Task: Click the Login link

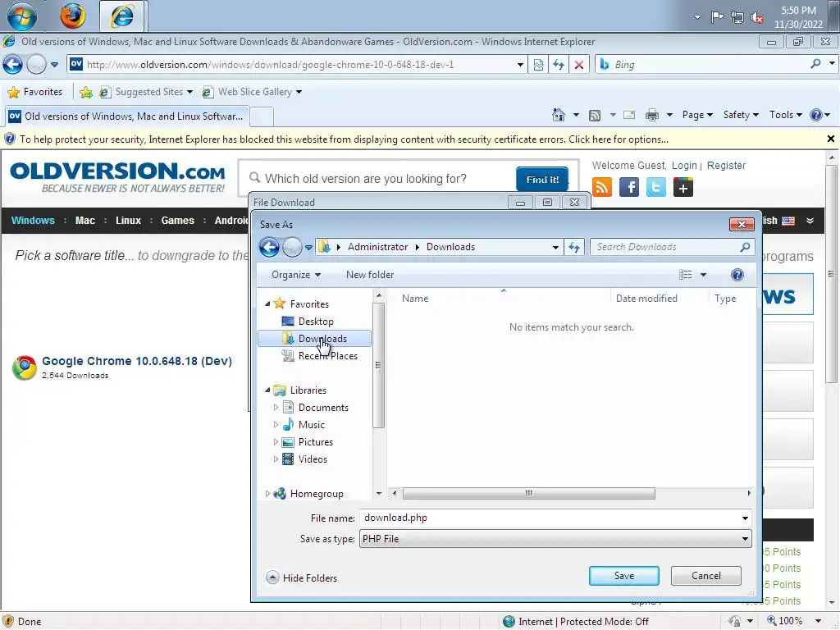Action: point(684,166)
